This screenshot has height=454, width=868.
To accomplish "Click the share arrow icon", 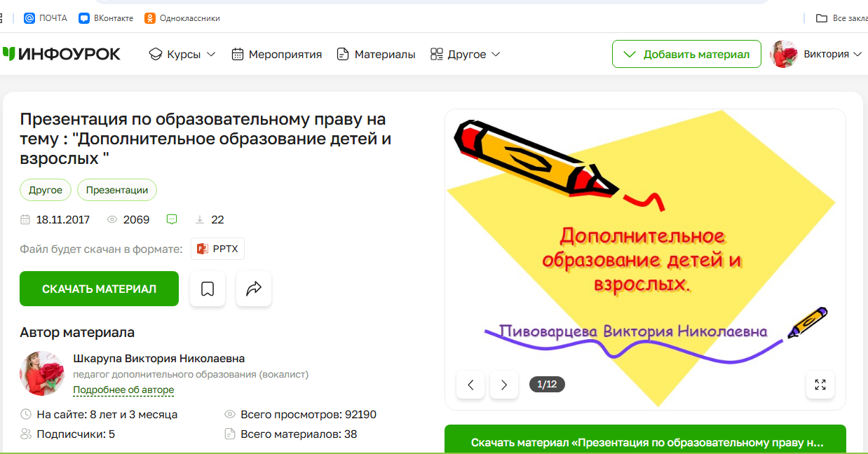I will 254,289.
